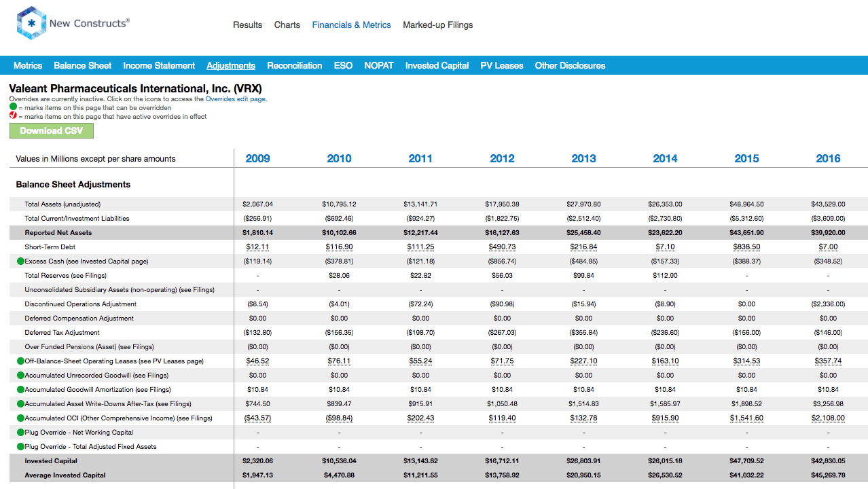Image resolution: width=868 pixels, height=489 pixels.
Task: Switch to the Income Statement tab
Action: pyautogui.click(x=159, y=66)
